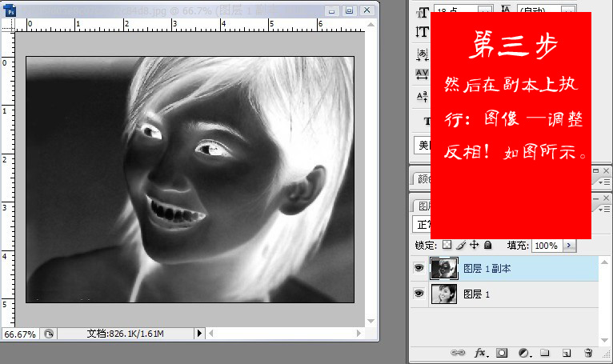Open the layer style fx menu
The image size is (613, 364).
coord(481,352)
